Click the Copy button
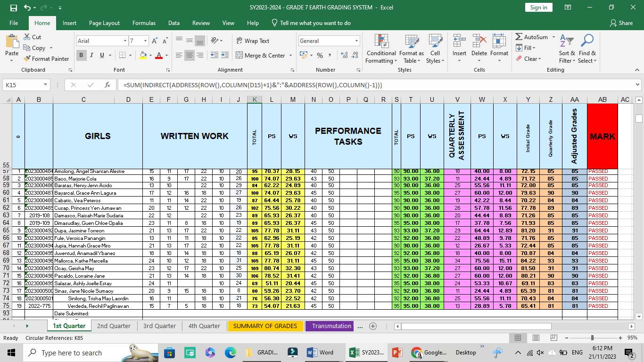The height and width of the screenshot is (362, 644). tap(34, 48)
